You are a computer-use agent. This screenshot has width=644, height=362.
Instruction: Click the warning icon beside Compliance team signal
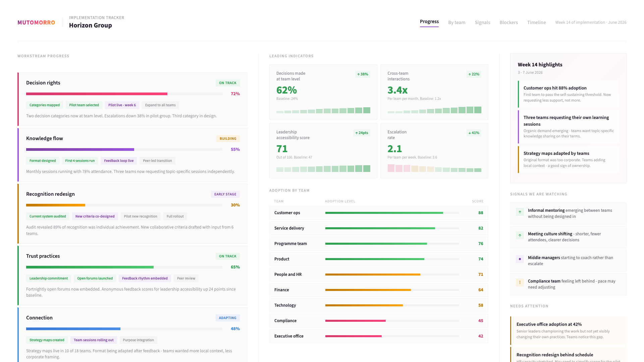(520, 283)
